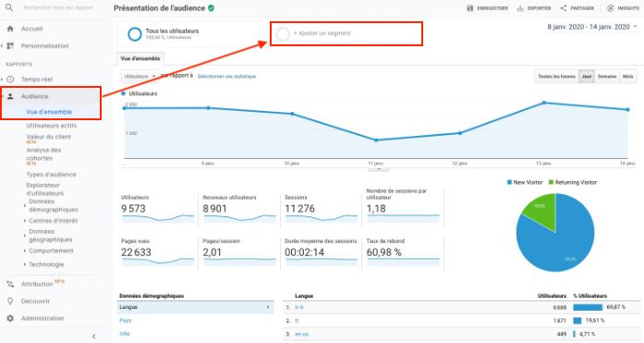This screenshot has width=644, height=343.
Task: Click the Attribution icon in sidebar
Action: coord(10,284)
